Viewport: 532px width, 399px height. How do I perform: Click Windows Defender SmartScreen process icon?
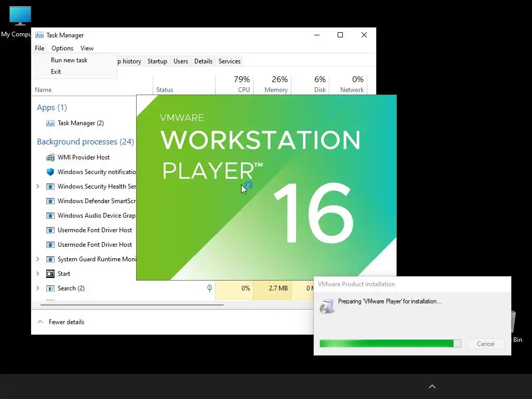click(x=50, y=201)
